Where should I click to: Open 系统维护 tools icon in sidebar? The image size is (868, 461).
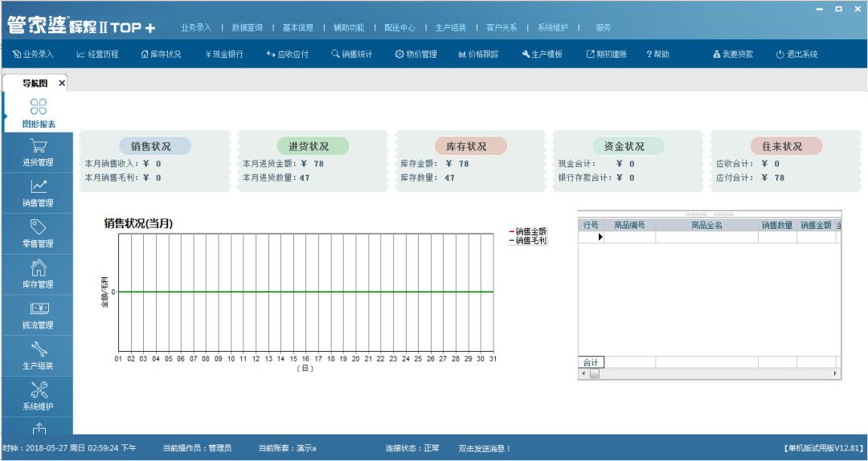click(38, 390)
